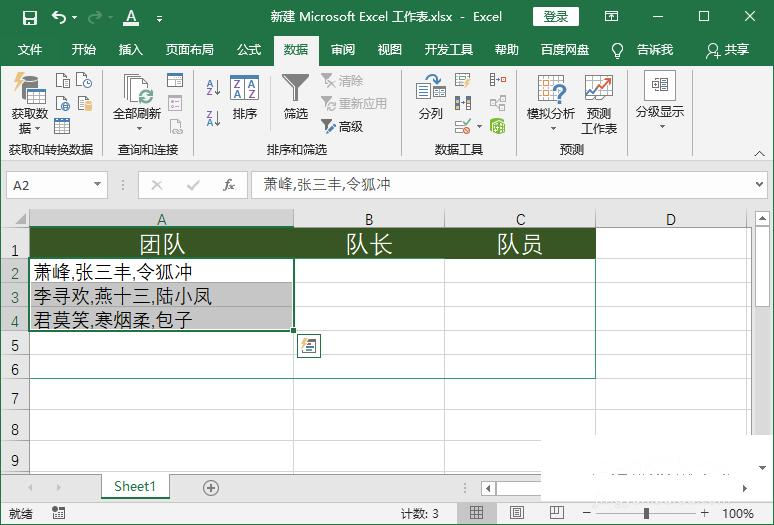Open Get Data (获取数据) menu
Image resolution: width=774 pixels, height=525 pixels.
click(30, 103)
